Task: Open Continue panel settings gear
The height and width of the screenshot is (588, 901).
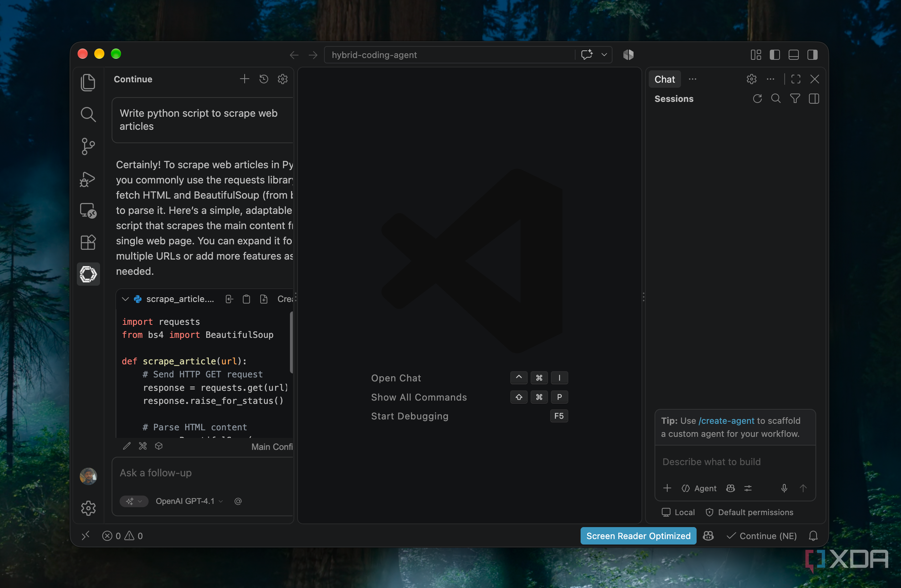Action: [283, 79]
